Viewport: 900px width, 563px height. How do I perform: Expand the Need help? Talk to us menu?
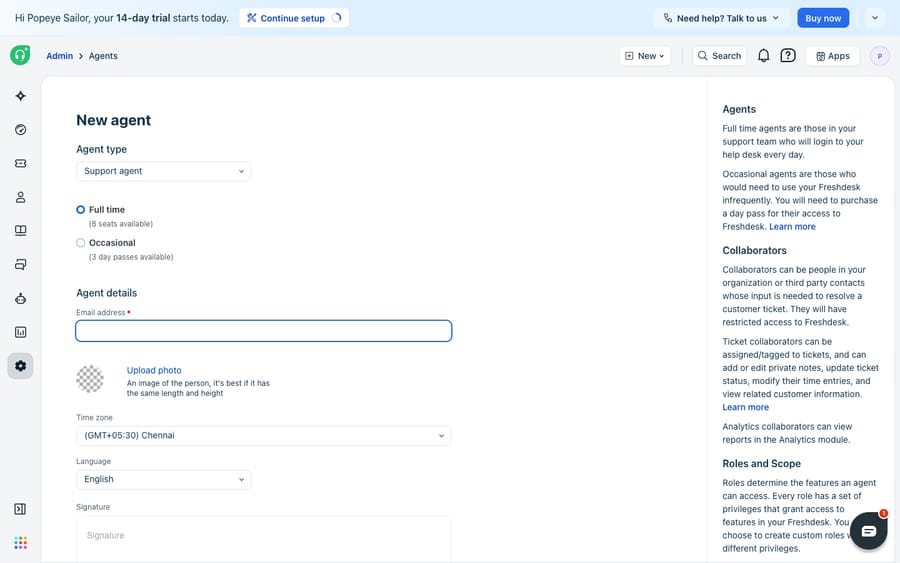pyautogui.click(x=721, y=18)
